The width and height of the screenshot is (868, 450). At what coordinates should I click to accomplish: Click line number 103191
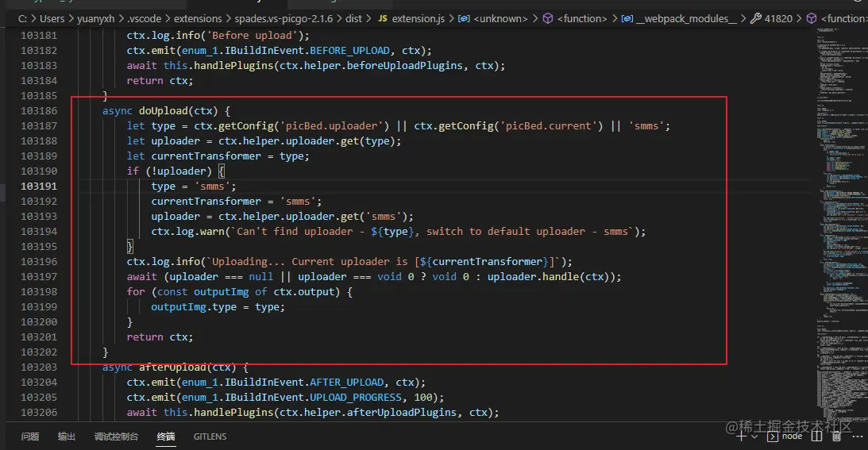(x=39, y=186)
